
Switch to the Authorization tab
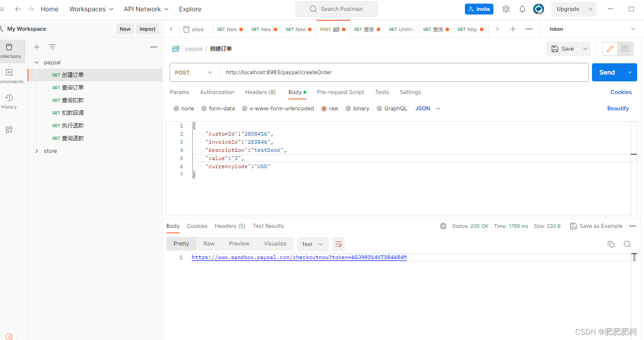[217, 92]
